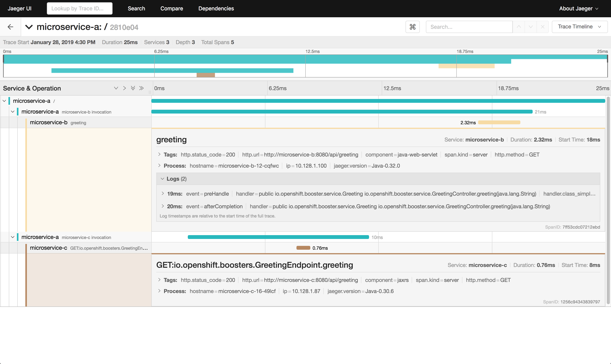The width and height of the screenshot is (611, 364).
Task: Click previous search result up arrow
Action: (519, 27)
